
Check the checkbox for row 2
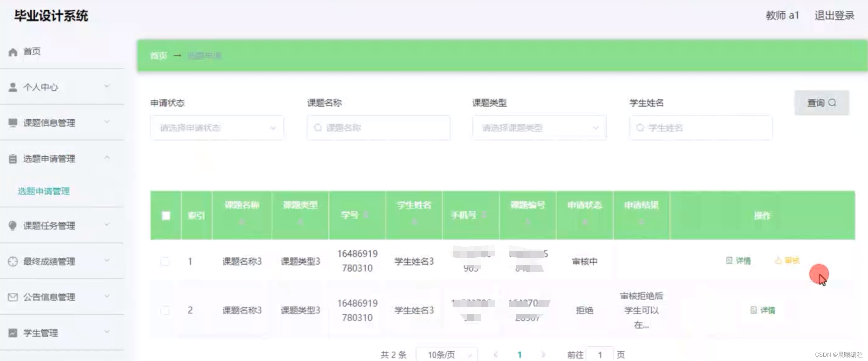tap(165, 310)
